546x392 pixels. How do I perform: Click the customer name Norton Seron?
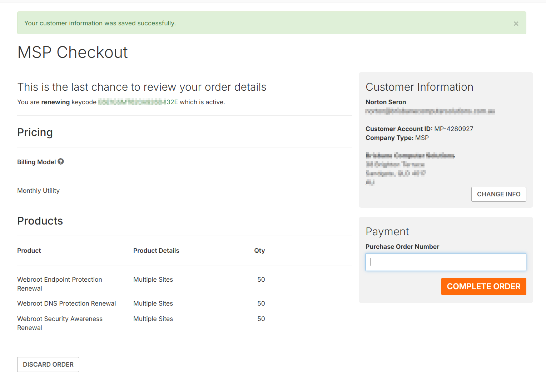click(x=386, y=102)
